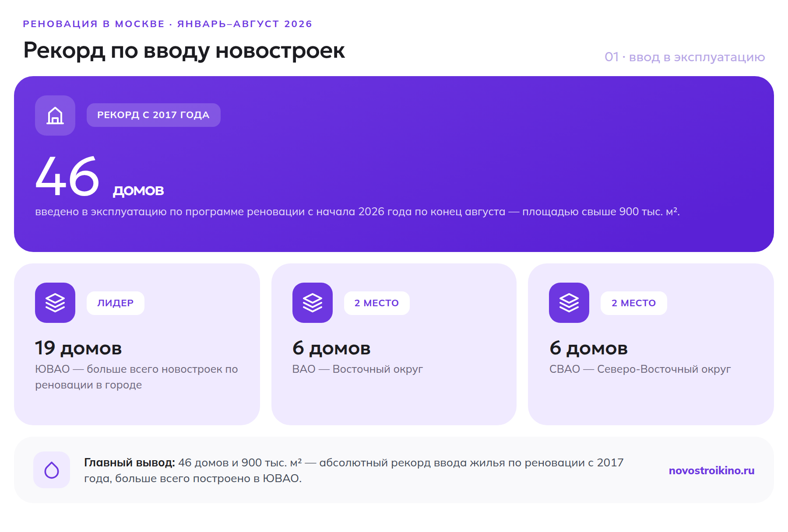Click 6 домов on the ВАО card
Image resolution: width=788 pixels, height=532 pixels.
pyautogui.click(x=331, y=348)
